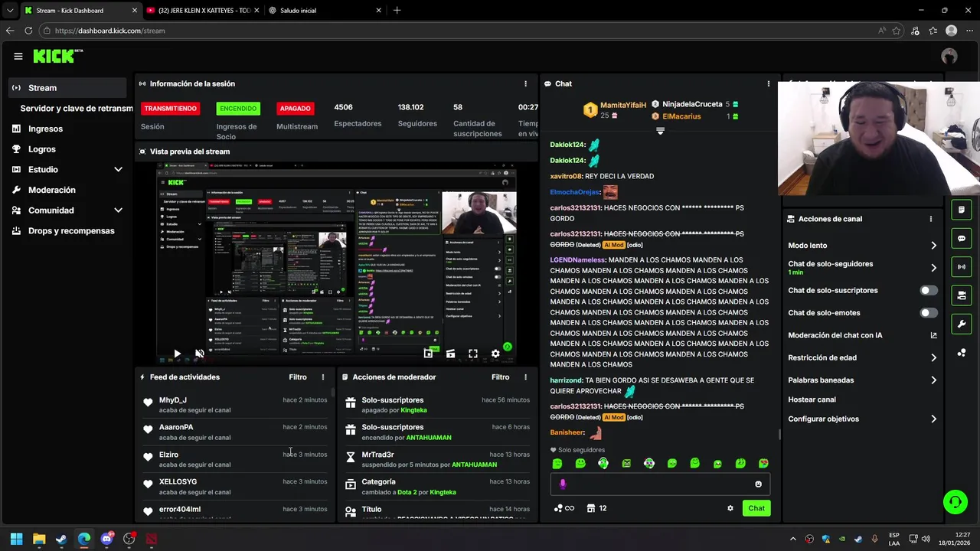The height and width of the screenshot is (551, 980).
Task: Open Chat de solo-seguidores options
Action: click(x=862, y=268)
